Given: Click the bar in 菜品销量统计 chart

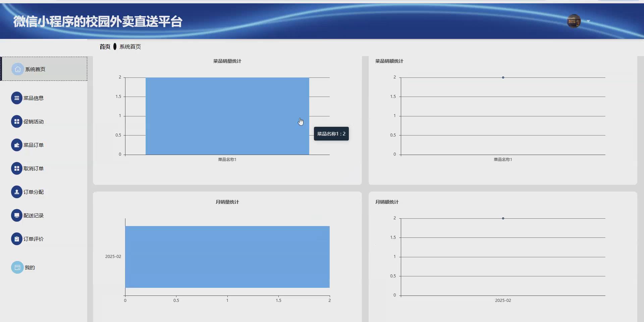Looking at the screenshot, I should [227, 116].
